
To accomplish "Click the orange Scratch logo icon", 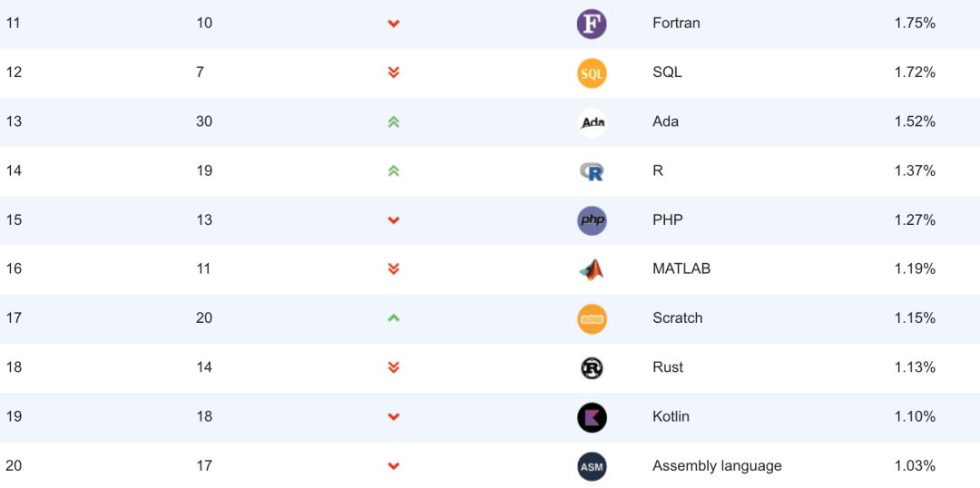I will 592,318.
